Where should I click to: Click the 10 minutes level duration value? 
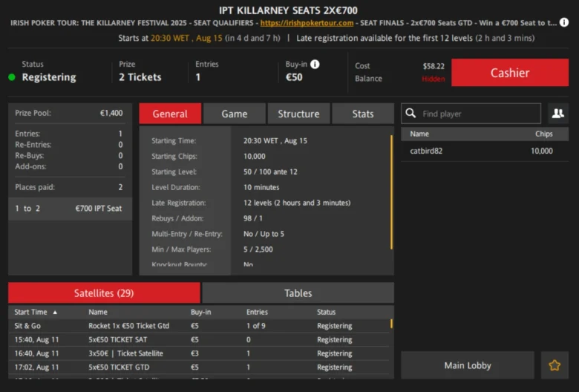point(261,187)
